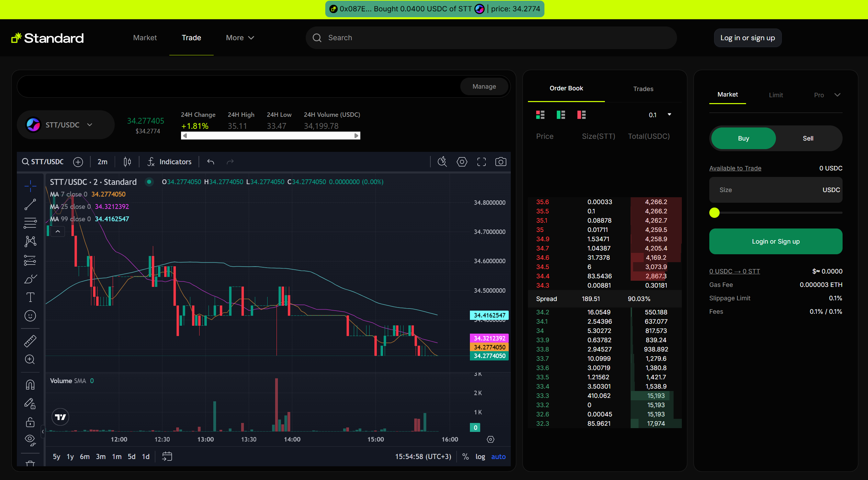Open Available to Trade link
Image resolution: width=868 pixels, height=480 pixels.
735,168
